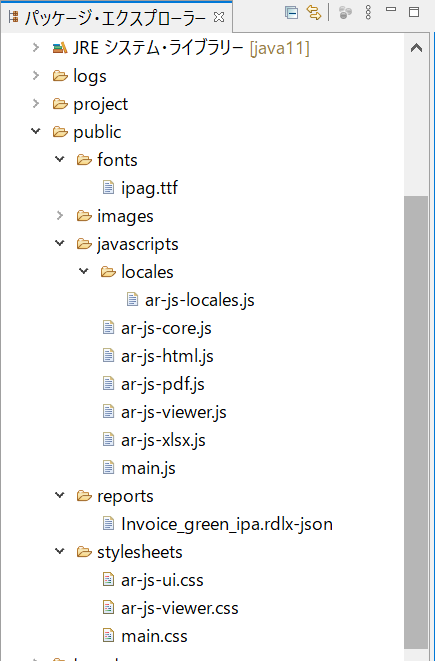
Task: Select the ipag.ttf file icon
Action: (108, 187)
